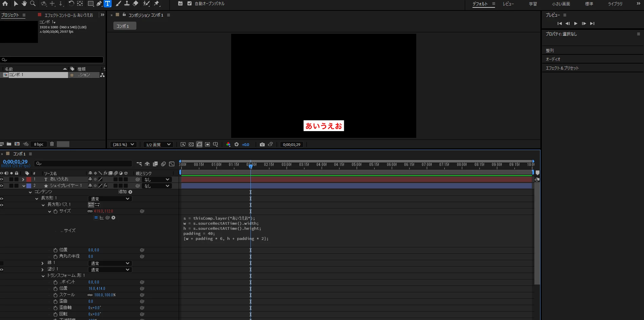Screen dimensions: 644x320
Task: Open 8 bpc color depth setting
Action: pyautogui.click(x=39, y=144)
